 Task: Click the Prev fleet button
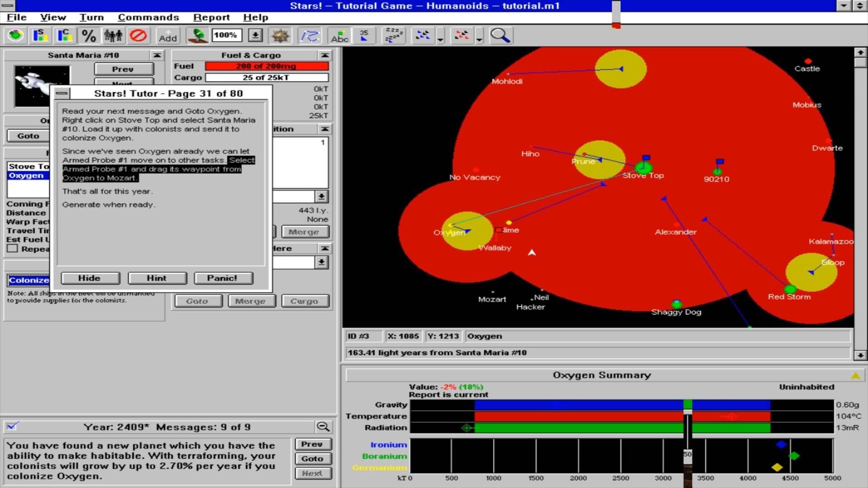[x=123, y=69]
